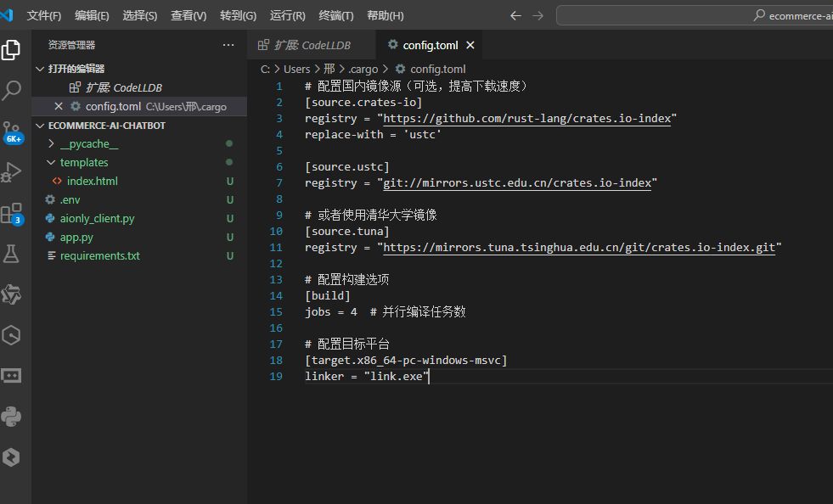Close the config.toml tab
This screenshot has width=833, height=504.
point(470,45)
